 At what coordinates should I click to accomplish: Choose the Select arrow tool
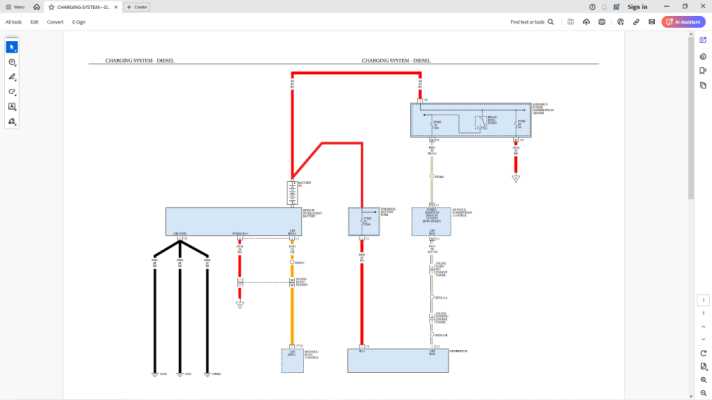pos(12,47)
